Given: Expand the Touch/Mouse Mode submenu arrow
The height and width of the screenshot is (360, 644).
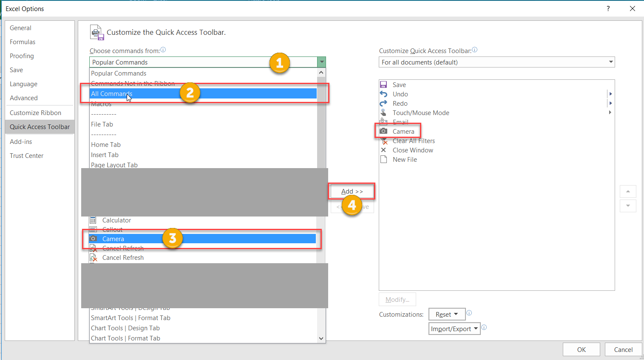Looking at the screenshot, I should pyautogui.click(x=610, y=112).
